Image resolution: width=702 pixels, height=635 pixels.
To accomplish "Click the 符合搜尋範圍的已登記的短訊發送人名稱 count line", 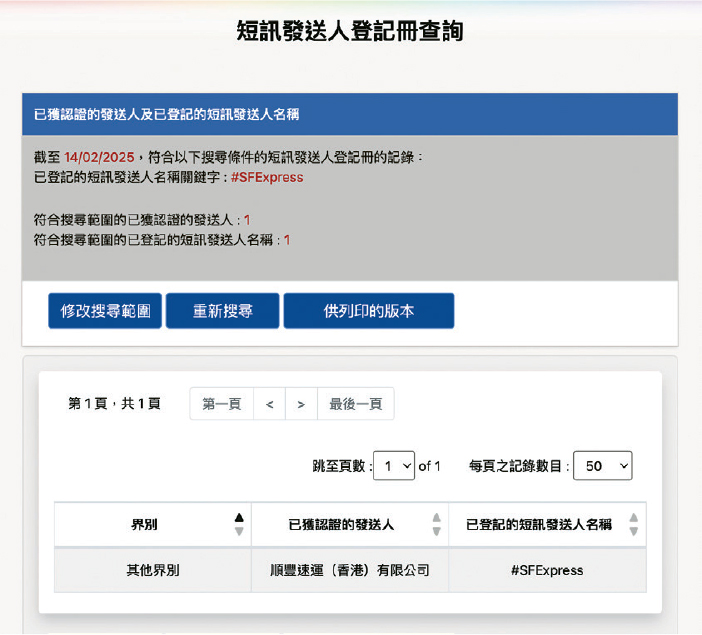I will coord(162,240).
